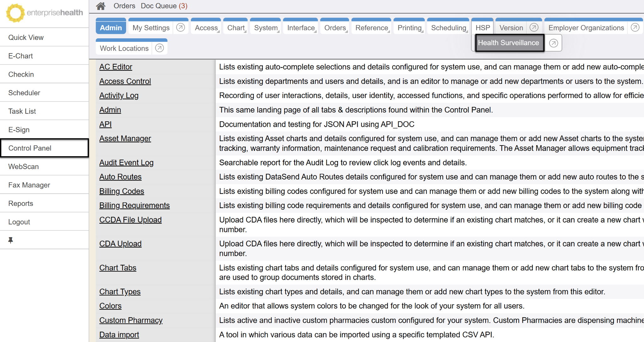The image size is (644, 342).
Task: Select the HSP tab
Action: [x=482, y=28]
